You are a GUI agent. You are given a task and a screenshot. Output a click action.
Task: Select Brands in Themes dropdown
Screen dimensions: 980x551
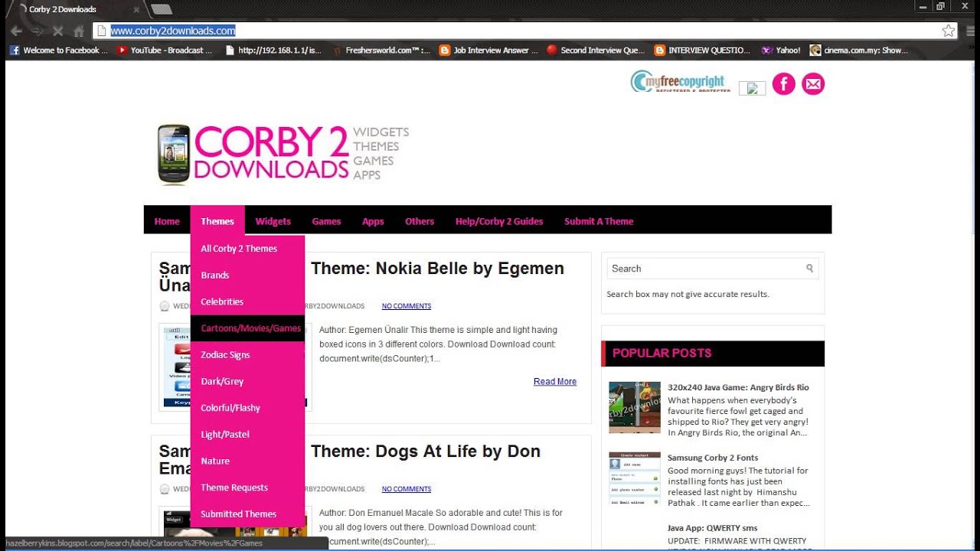[247, 275]
